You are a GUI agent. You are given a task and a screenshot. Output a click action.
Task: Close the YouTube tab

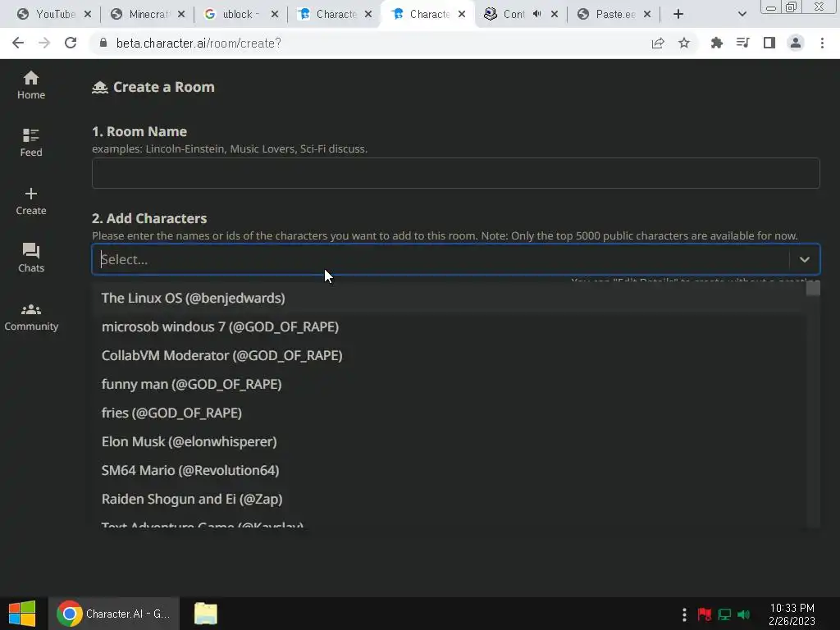click(x=88, y=15)
